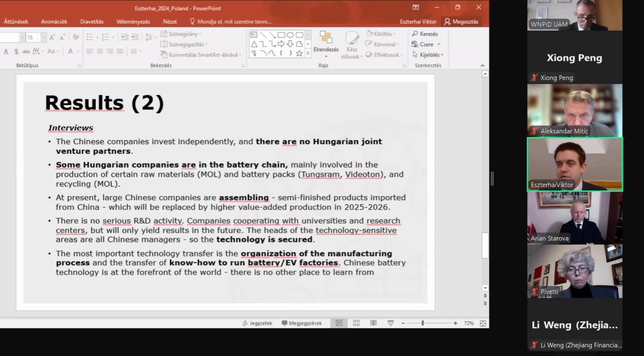Toggle text shadow formatting
The height and width of the screenshot is (356, 644).
[x=16, y=51]
